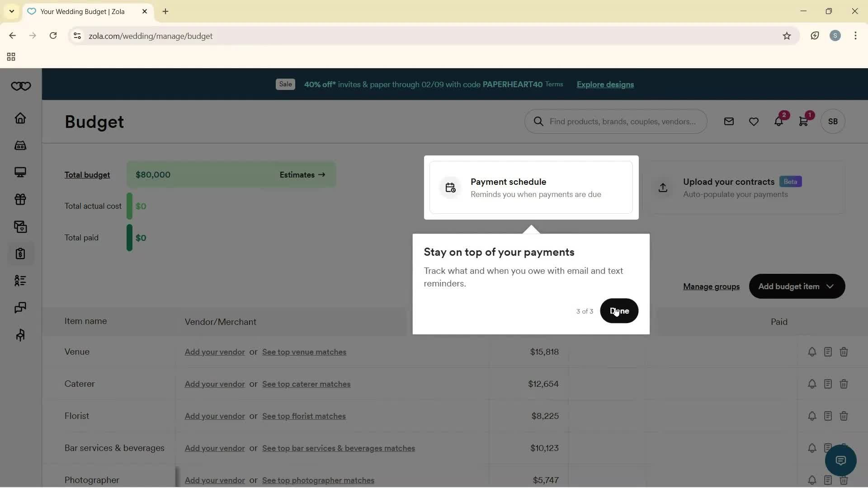Open the Guest List icon in sidebar
This screenshot has width=868, height=488.
tap(20, 281)
